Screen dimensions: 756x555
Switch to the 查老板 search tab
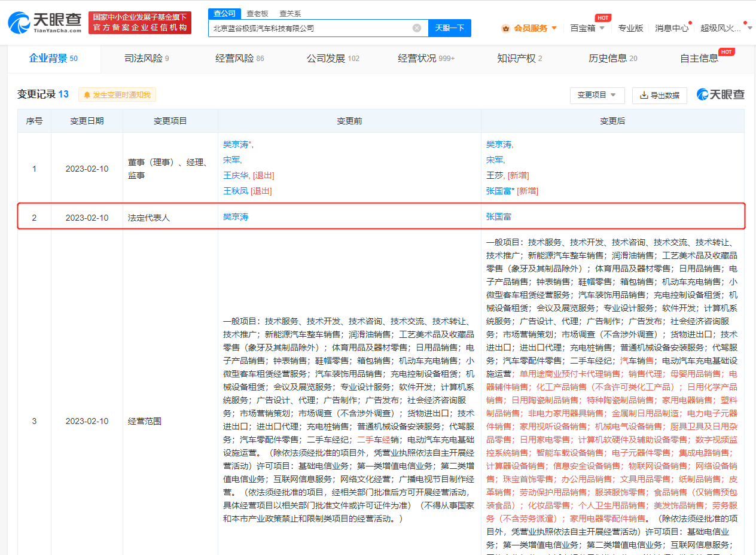(x=257, y=13)
